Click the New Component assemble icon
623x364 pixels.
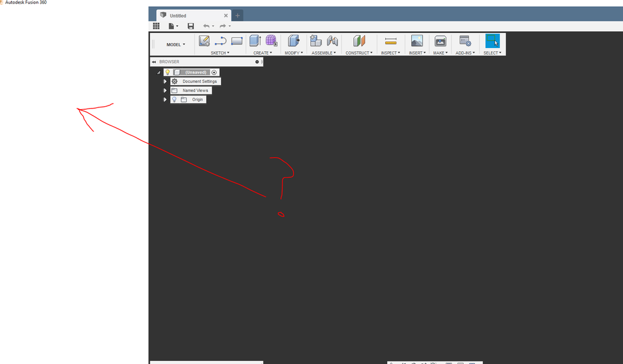point(315,41)
